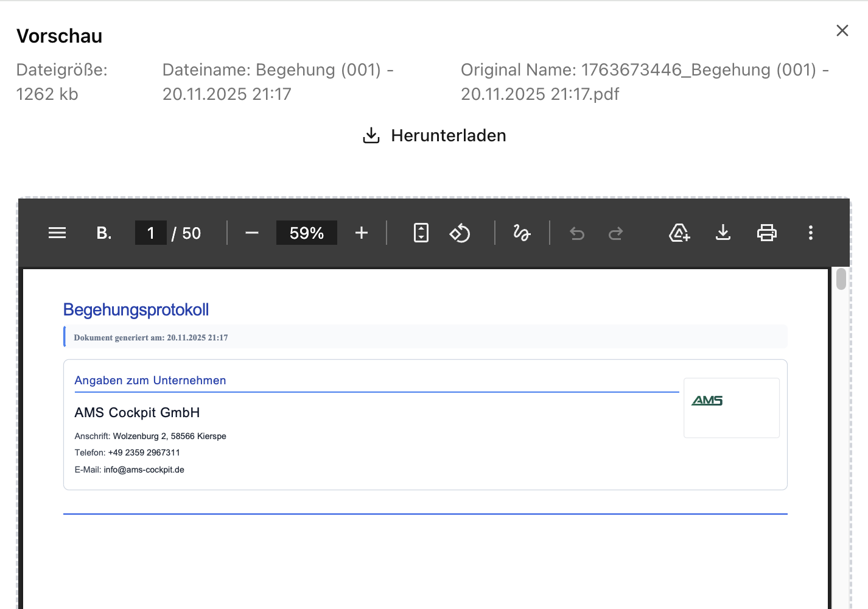Download PDF via the toolbar icon
Screen dimensions: 868x609
[723, 233]
